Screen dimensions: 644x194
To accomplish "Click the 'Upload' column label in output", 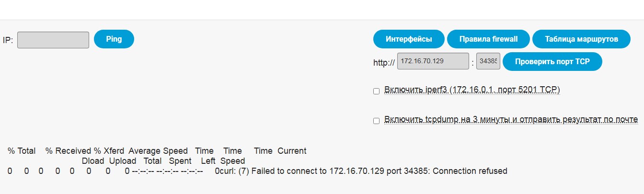I will tap(123, 161).
